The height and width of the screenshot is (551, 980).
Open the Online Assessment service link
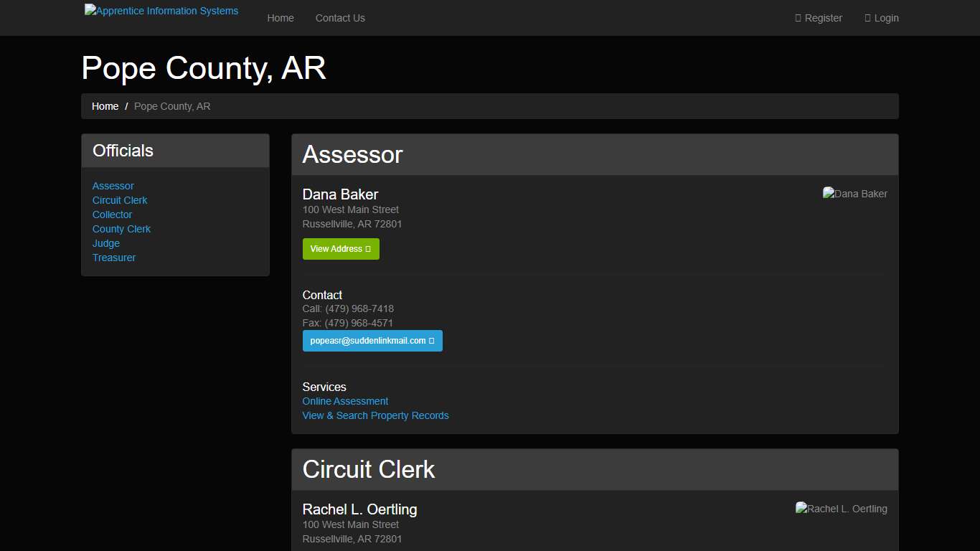345,401
